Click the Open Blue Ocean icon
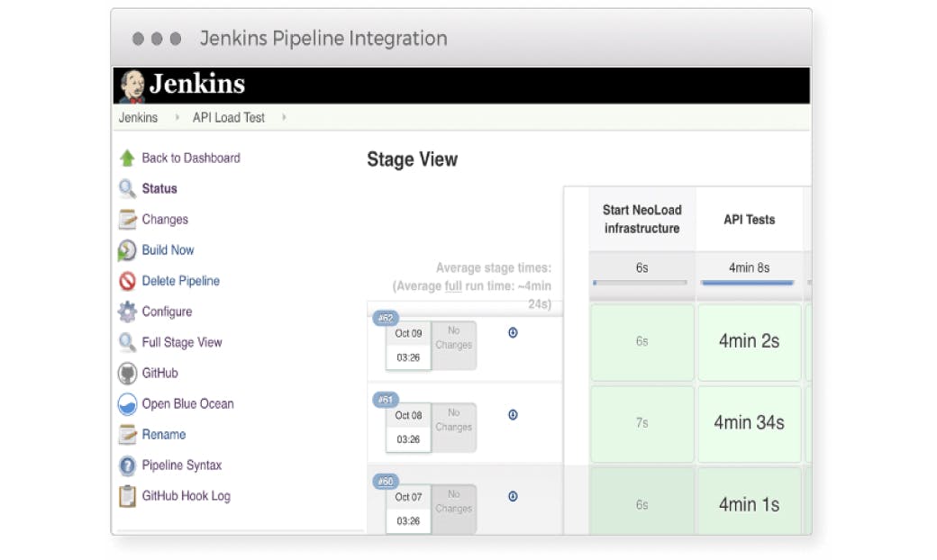937x560 pixels. click(127, 403)
